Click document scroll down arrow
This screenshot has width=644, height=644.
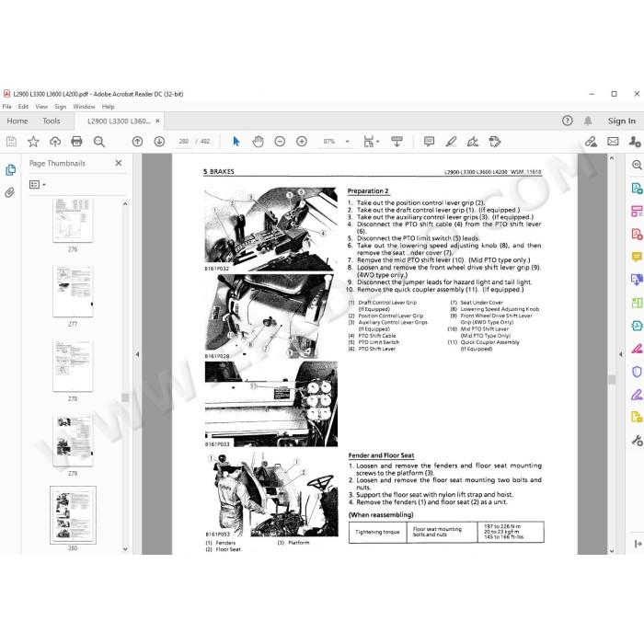coord(612,551)
